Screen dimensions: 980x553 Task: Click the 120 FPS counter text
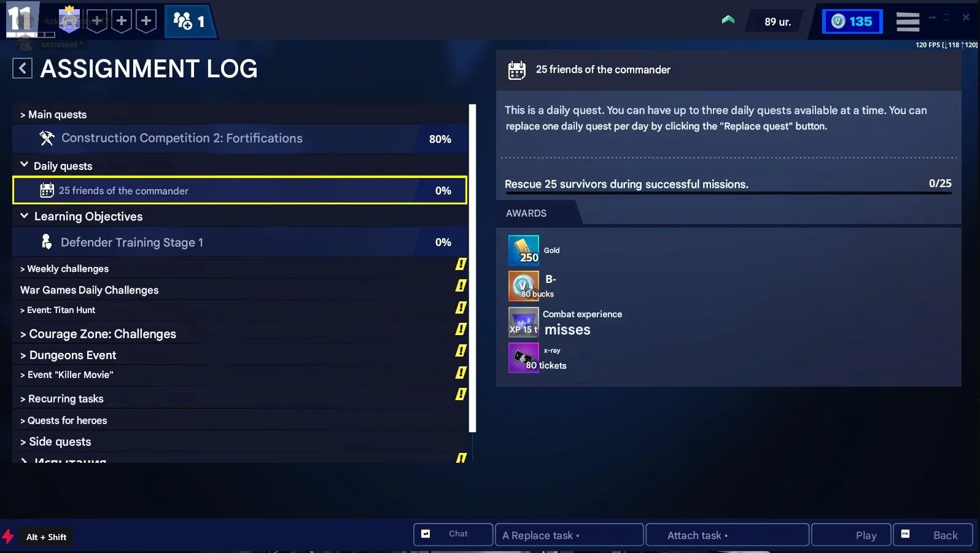pyautogui.click(x=946, y=45)
